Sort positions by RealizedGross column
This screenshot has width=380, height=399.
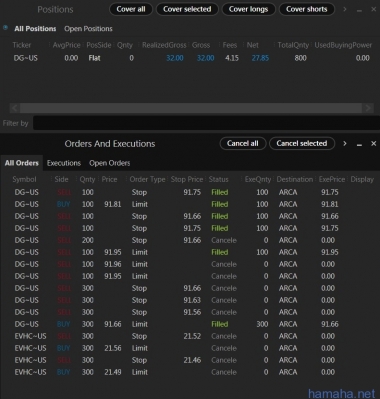click(164, 45)
